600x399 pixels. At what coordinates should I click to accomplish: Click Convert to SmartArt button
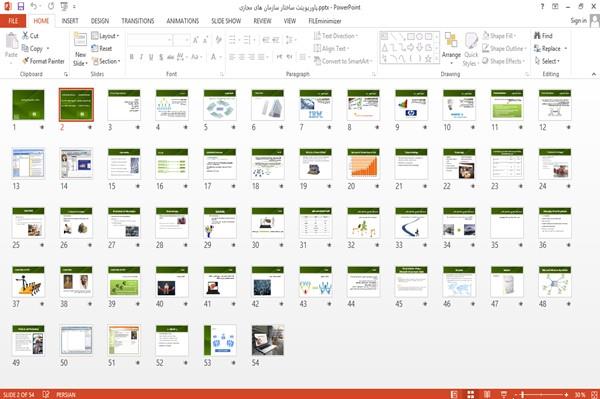[x=343, y=61]
